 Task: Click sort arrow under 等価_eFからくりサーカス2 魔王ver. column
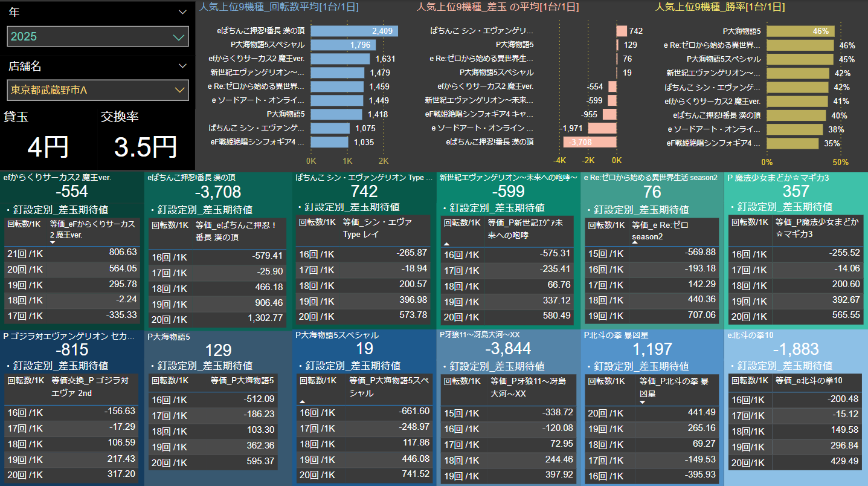coord(53,243)
